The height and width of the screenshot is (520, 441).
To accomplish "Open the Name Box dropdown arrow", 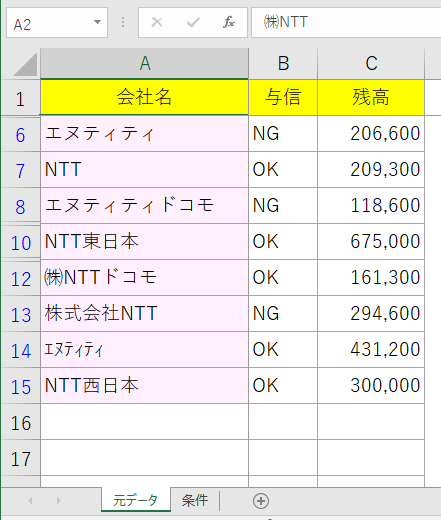I will coord(97,22).
